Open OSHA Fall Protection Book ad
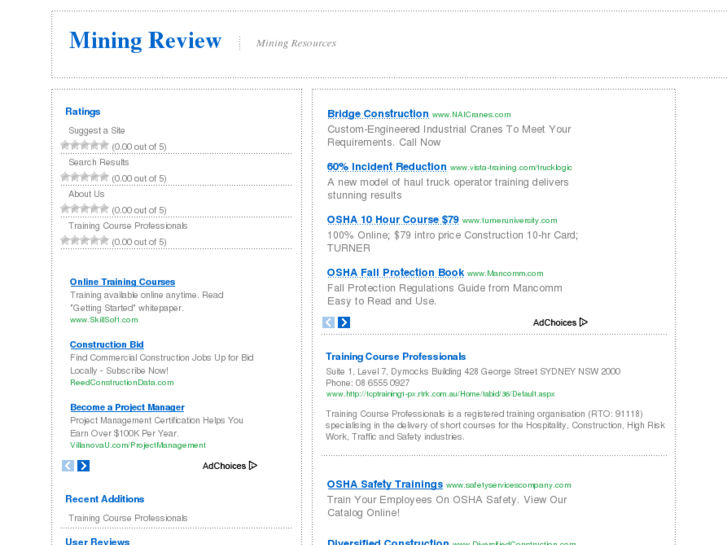Screen dimensions: 727x545 [395, 272]
